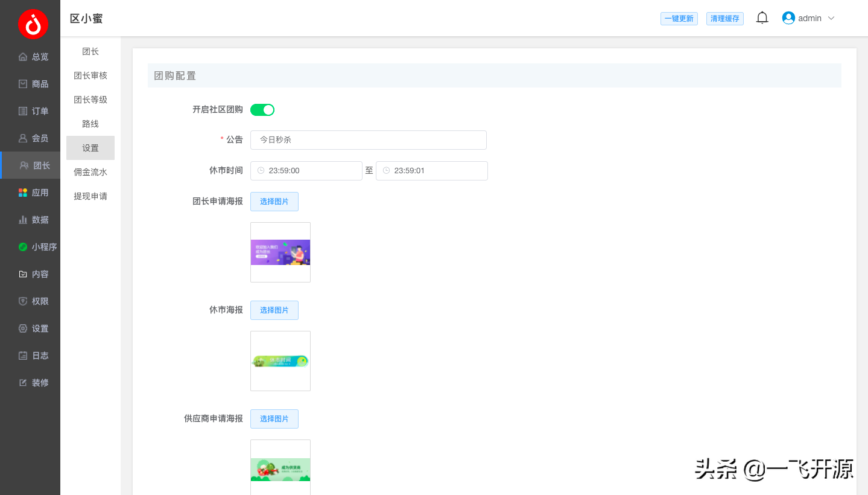
Task: Open the 小程序 green mini-program icon
Action: (x=23, y=247)
